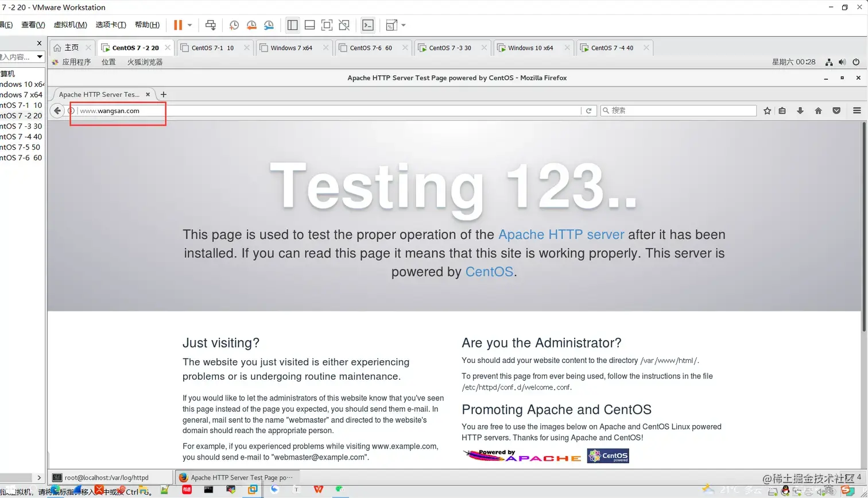The height and width of the screenshot is (498, 868).
Task: Open the GNOME 应用程序 applications menu
Action: tap(72, 62)
